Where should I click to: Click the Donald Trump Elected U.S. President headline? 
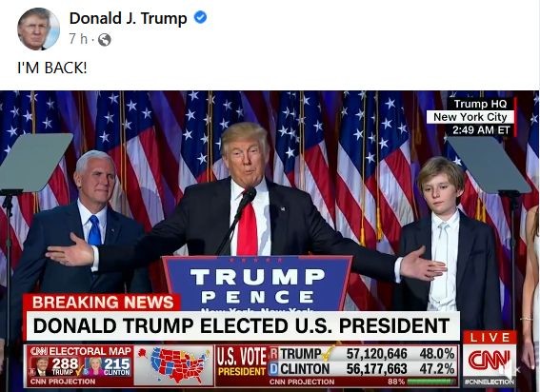point(241,325)
